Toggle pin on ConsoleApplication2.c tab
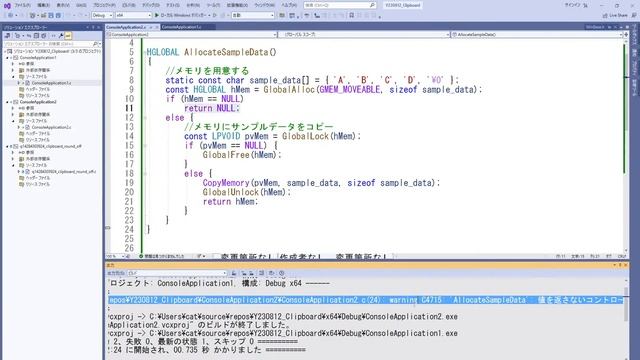This screenshot has width=640, height=360. 151,27
